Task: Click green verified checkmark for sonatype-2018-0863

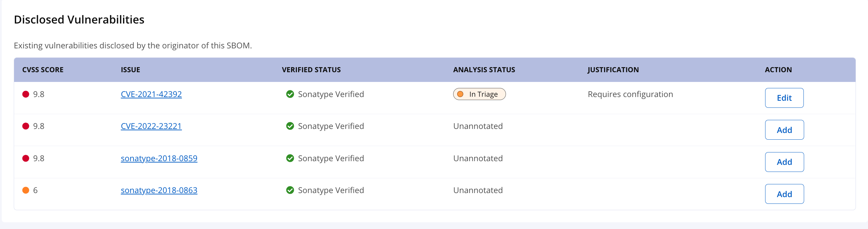Action: click(290, 190)
